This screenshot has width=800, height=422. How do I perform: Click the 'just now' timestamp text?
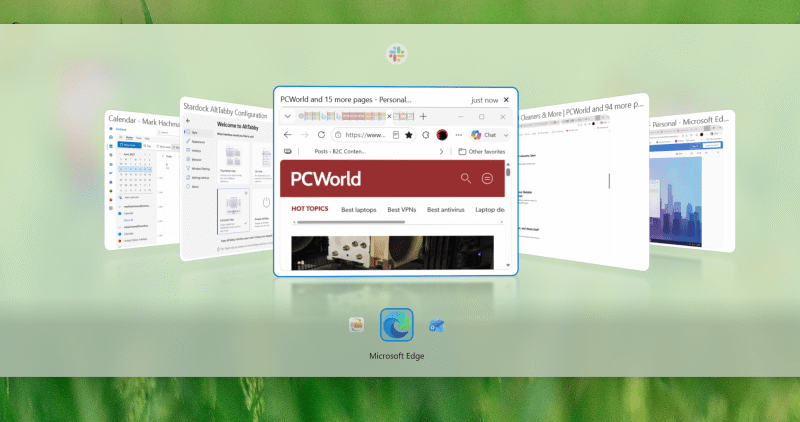pyautogui.click(x=484, y=100)
